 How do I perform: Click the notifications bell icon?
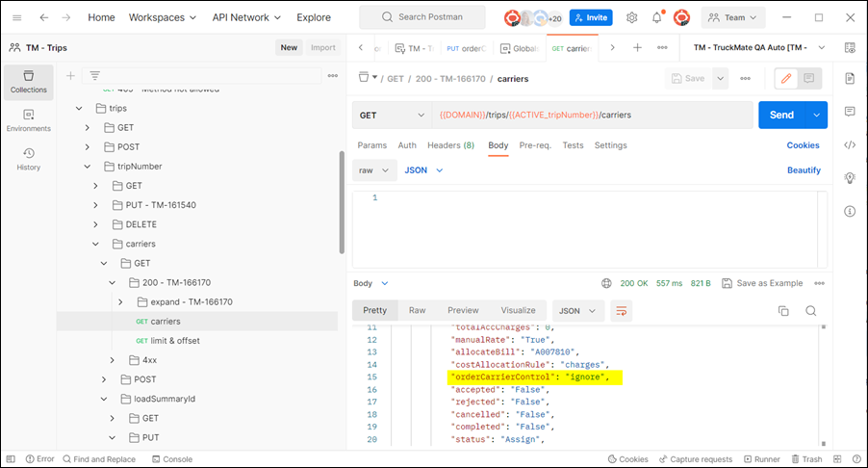(x=657, y=17)
